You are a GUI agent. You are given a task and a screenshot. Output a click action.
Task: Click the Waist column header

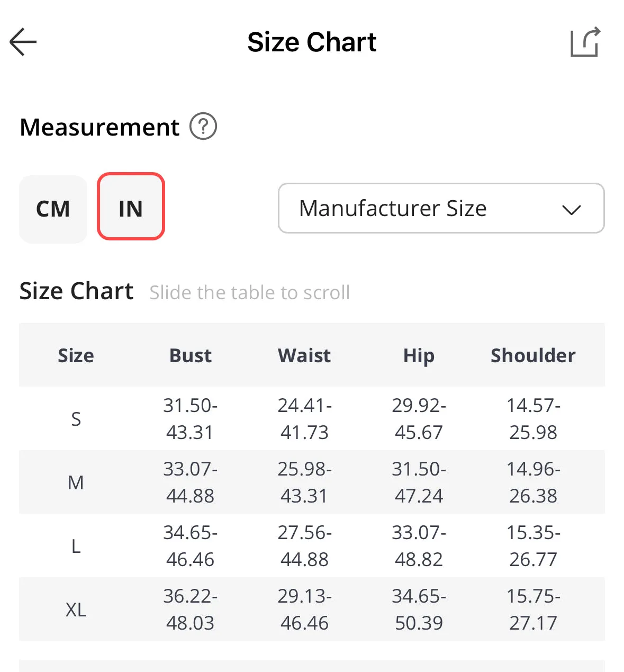tap(304, 355)
